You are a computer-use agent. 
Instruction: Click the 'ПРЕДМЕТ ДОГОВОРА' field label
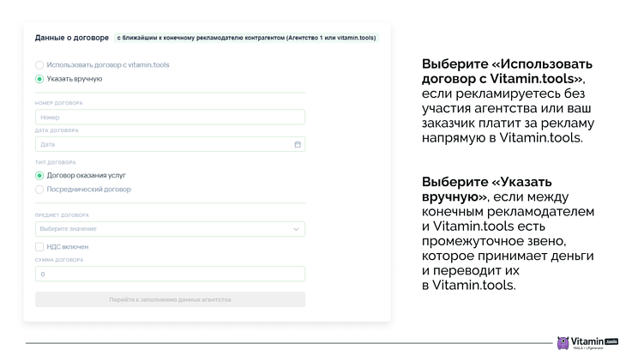62,215
